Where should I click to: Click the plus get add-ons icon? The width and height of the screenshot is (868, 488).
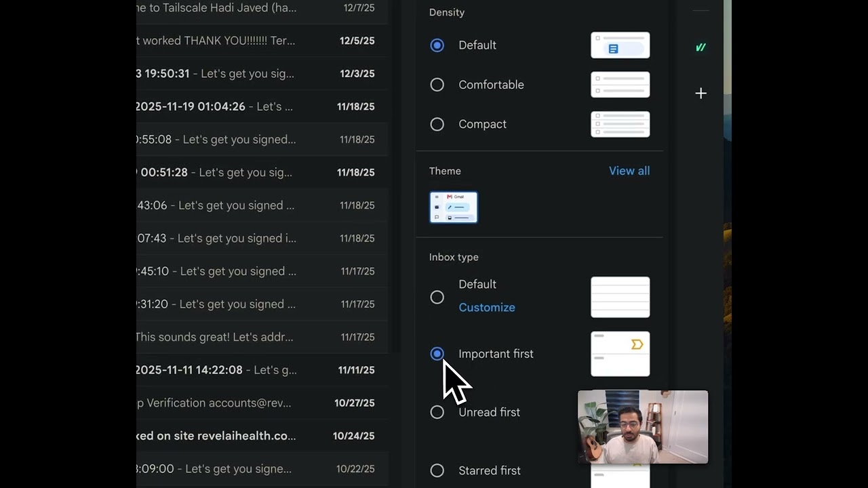(x=701, y=94)
